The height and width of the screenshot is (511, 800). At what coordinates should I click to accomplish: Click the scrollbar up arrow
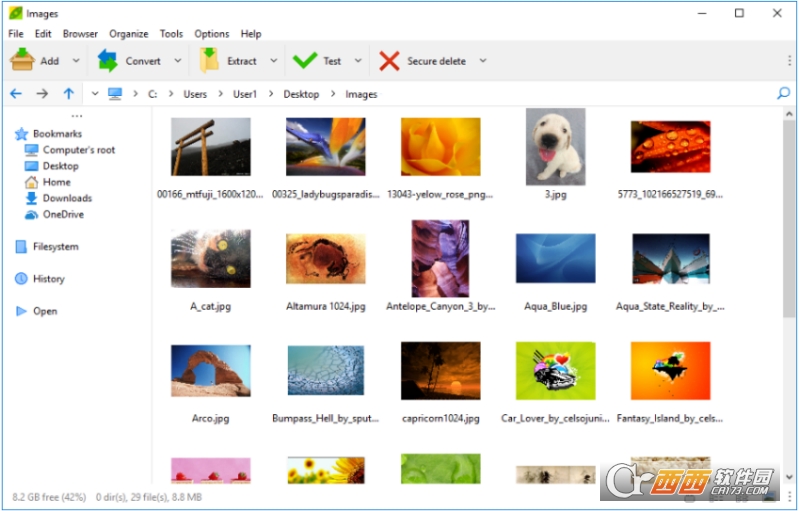(x=789, y=114)
